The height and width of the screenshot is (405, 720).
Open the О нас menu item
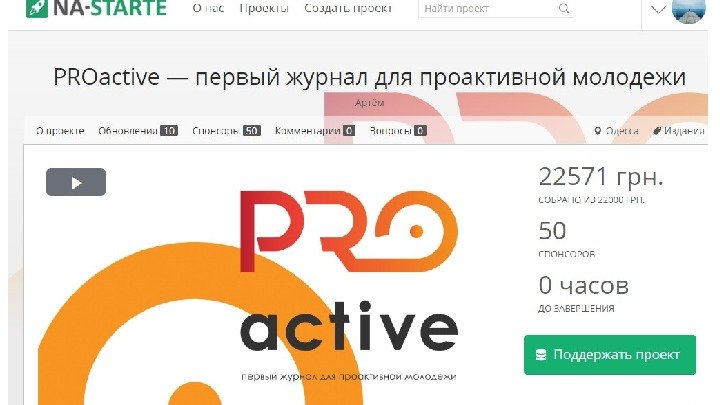pyautogui.click(x=208, y=8)
